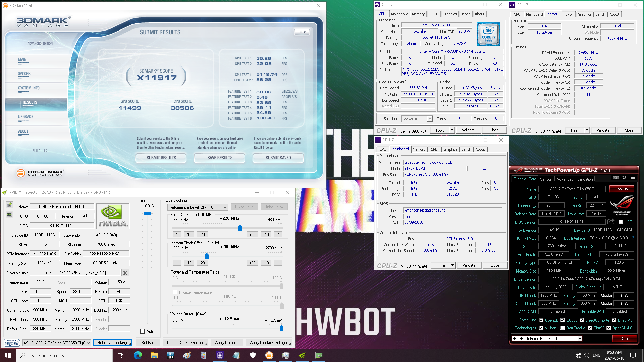
Task: Switch to the 3DMark Vantage taskbar icon
Action: pyautogui.click(x=269, y=355)
